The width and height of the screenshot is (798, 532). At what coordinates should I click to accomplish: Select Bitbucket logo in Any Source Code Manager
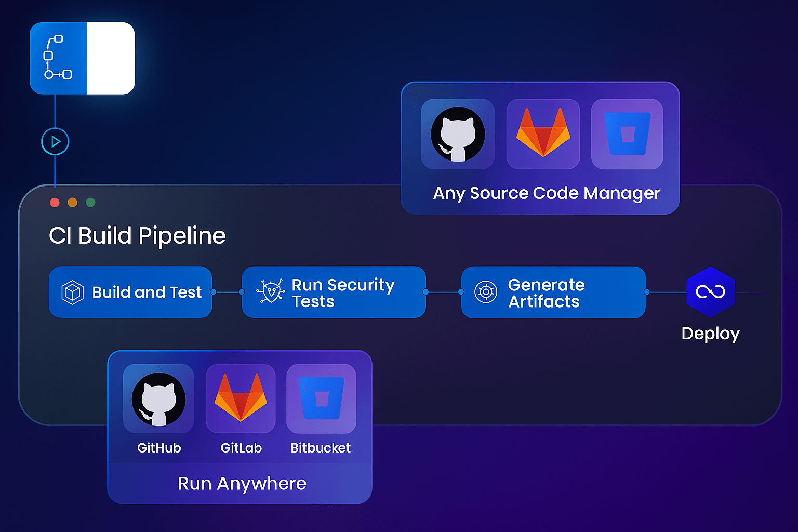[627, 134]
